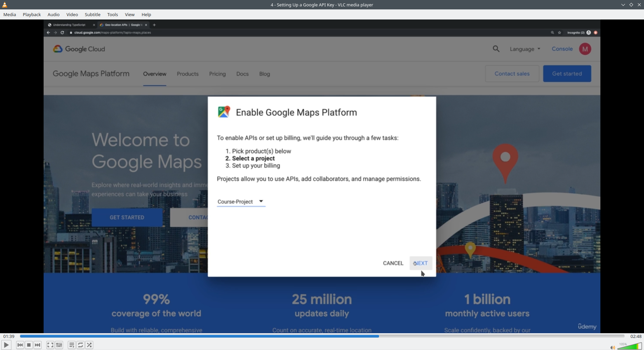The image size is (644, 350).
Task: Toggle fullscreen video mode
Action: tap(50, 345)
